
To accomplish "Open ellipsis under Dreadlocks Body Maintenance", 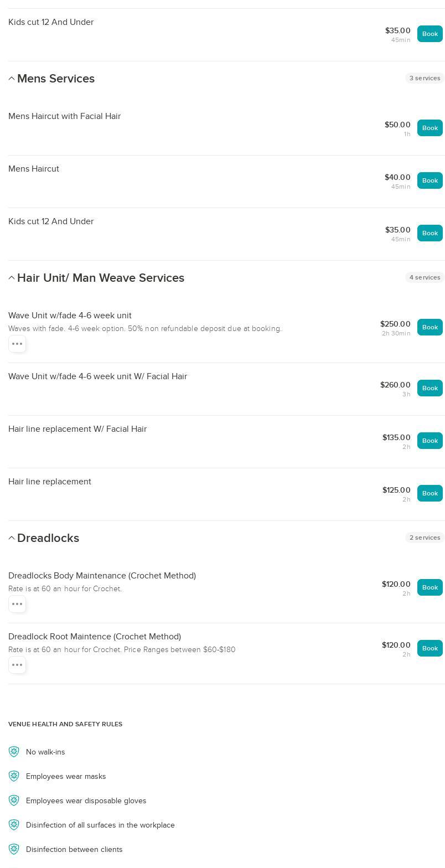I will [x=17, y=604].
